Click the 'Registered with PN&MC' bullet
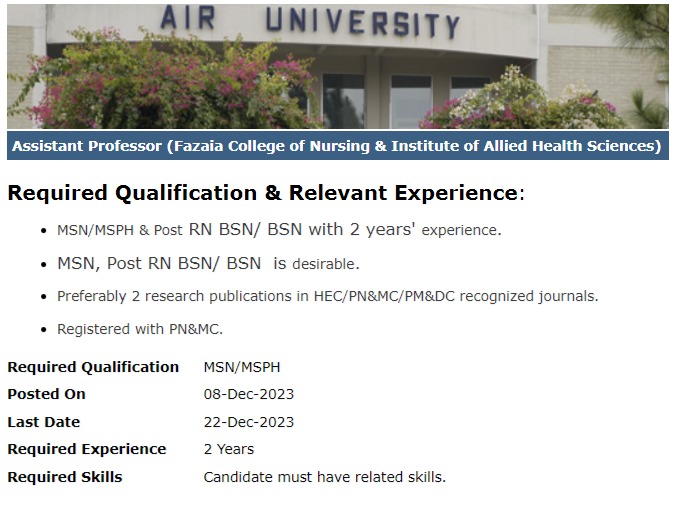This screenshot has height=511, width=676. [140, 328]
